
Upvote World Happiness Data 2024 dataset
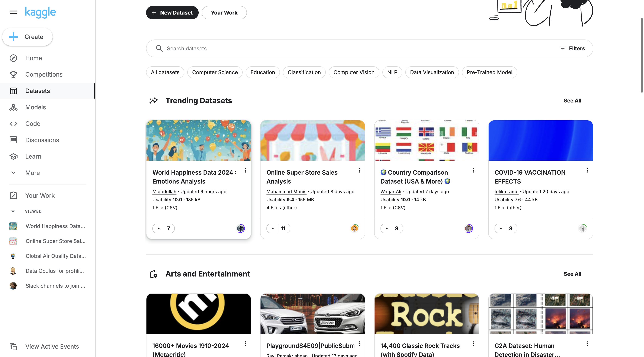159,228
